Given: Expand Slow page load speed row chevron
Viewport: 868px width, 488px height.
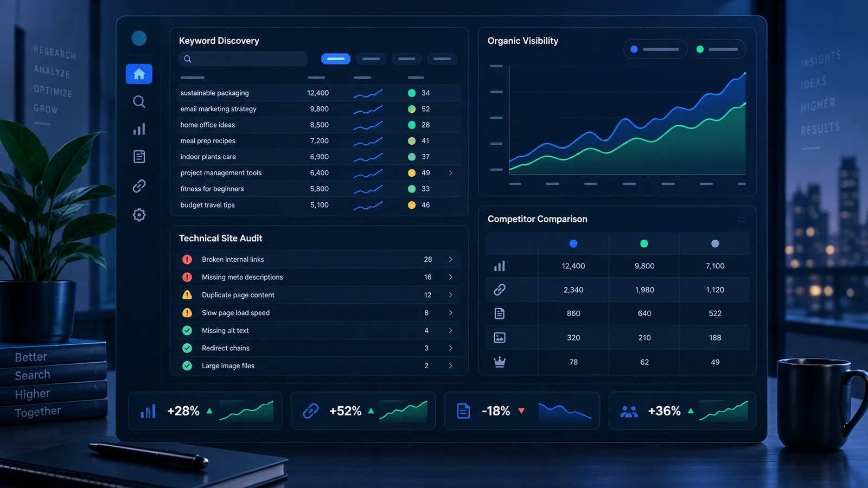Looking at the screenshot, I should [451, 313].
